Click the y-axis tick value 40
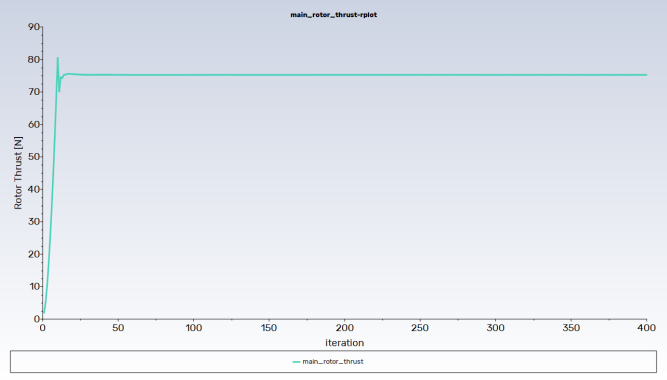 coord(34,189)
